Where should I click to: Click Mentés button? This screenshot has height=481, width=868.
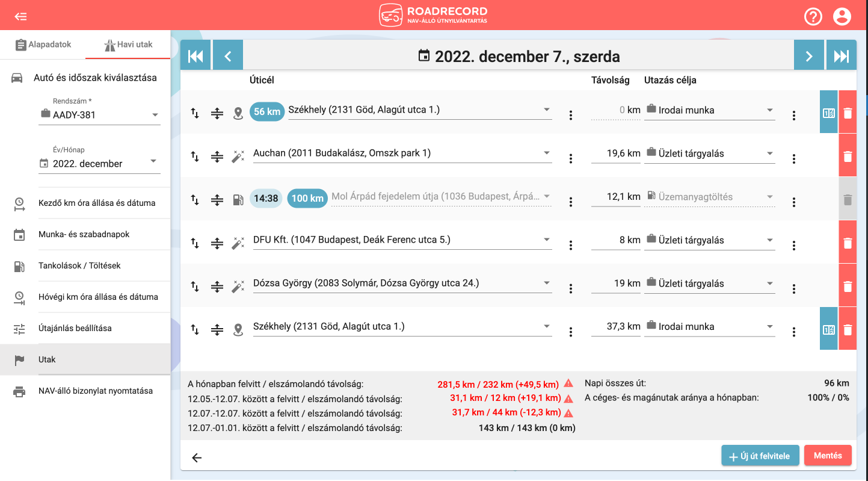coord(828,456)
